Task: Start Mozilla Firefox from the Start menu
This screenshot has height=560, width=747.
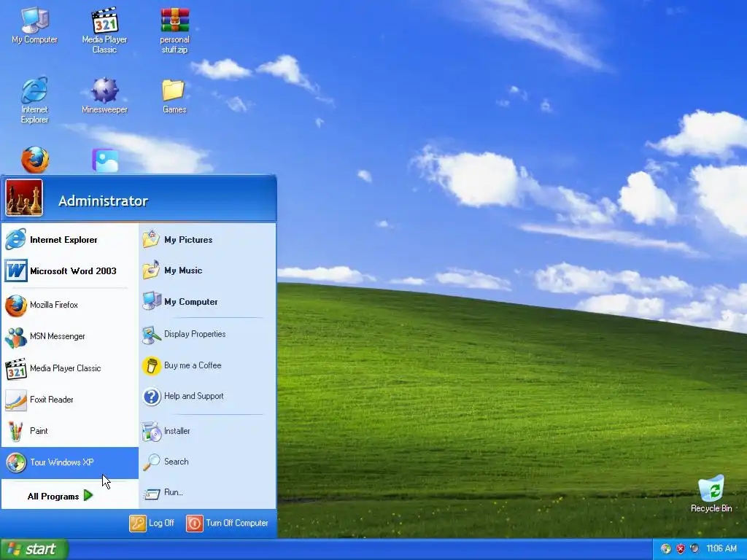Action: pyautogui.click(x=69, y=305)
